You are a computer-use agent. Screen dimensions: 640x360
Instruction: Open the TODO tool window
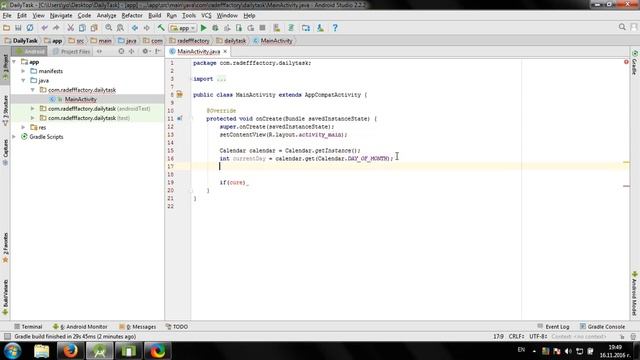[x=177, y=327]
